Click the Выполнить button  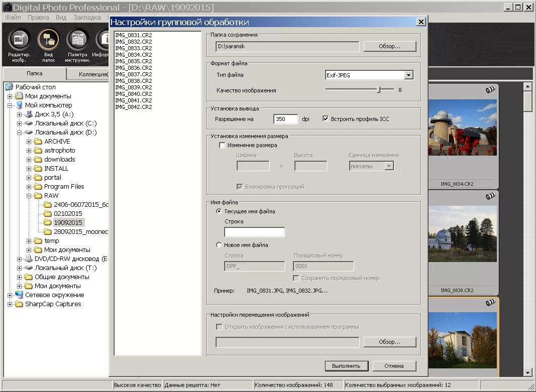346,366
